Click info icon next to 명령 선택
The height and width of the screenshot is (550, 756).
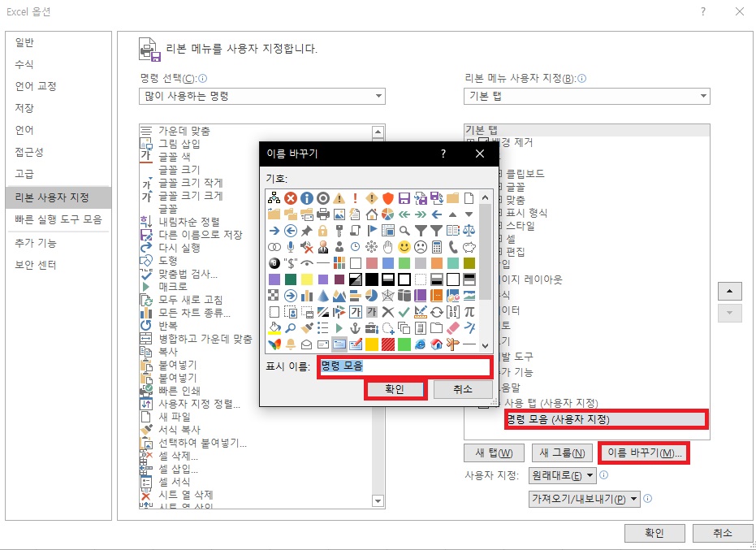pos(203,78)
